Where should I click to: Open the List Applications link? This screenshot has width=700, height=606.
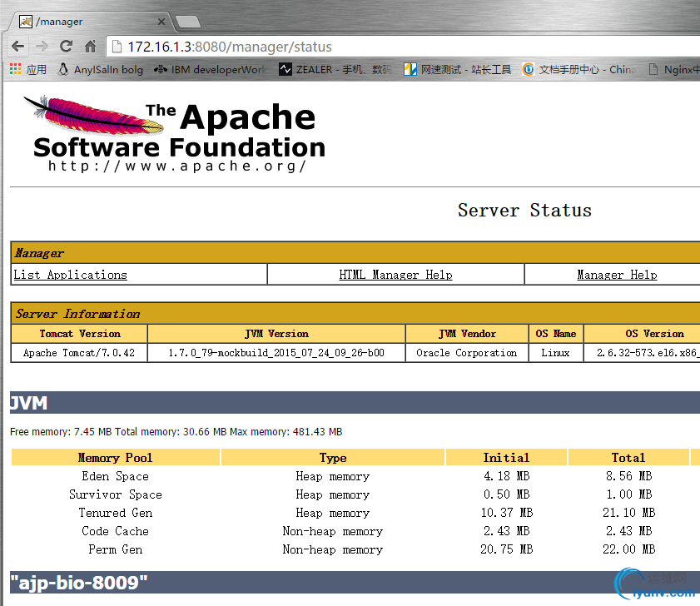(x=71, y=275)
